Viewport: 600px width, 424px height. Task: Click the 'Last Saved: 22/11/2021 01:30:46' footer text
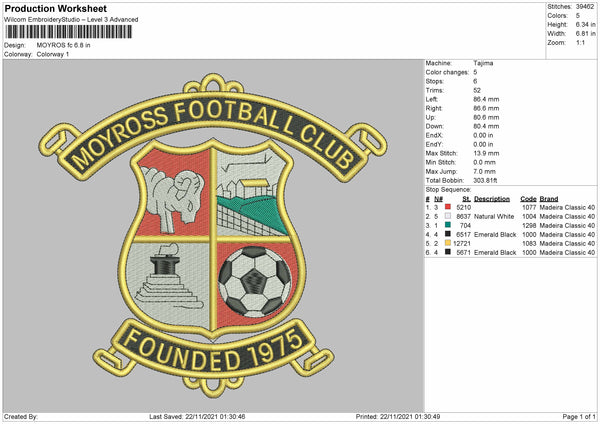197,416
